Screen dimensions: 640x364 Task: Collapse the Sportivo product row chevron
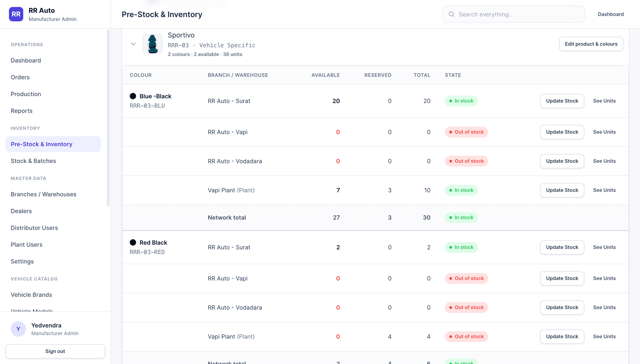click(x=133, y=44)
